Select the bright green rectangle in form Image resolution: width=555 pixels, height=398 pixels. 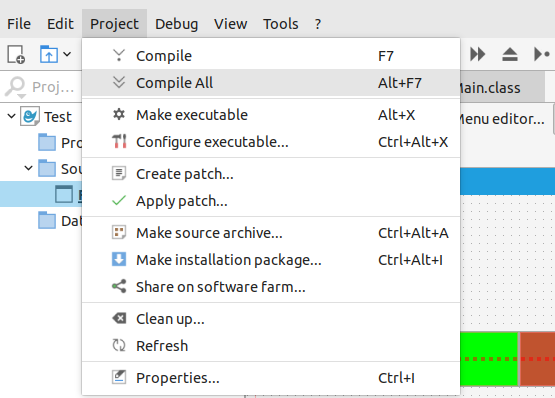pos(489,359)
